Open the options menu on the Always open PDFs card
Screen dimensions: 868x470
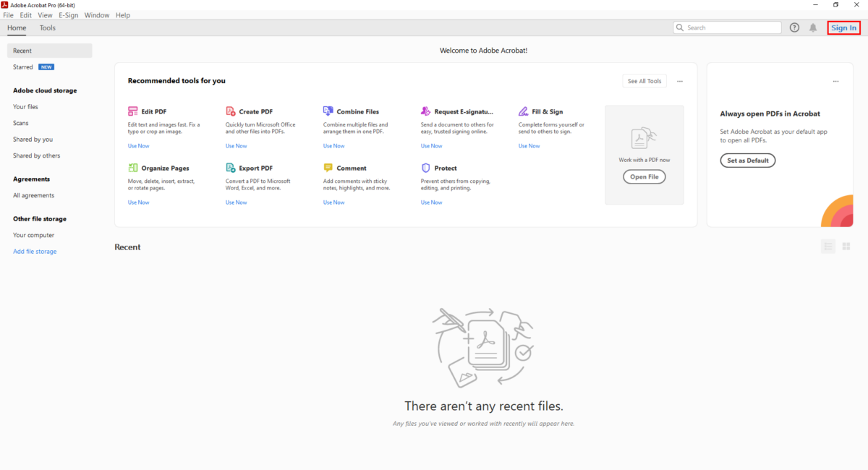tap(835, 81)
